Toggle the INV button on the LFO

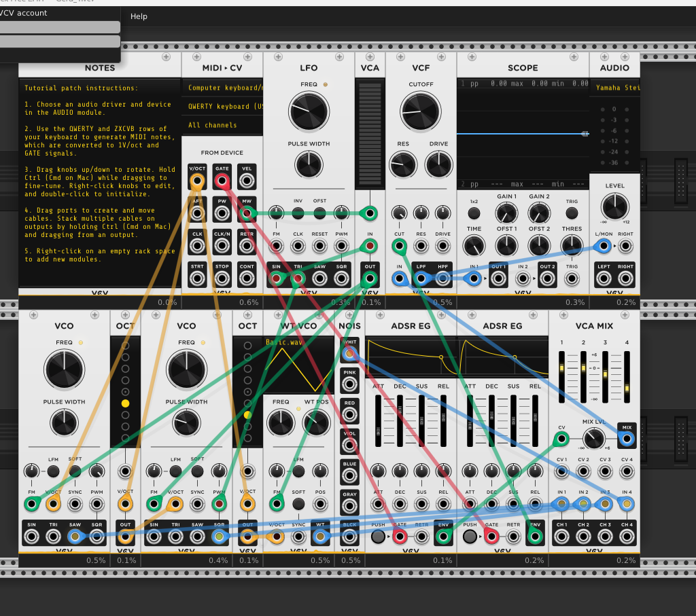(298, 213)
